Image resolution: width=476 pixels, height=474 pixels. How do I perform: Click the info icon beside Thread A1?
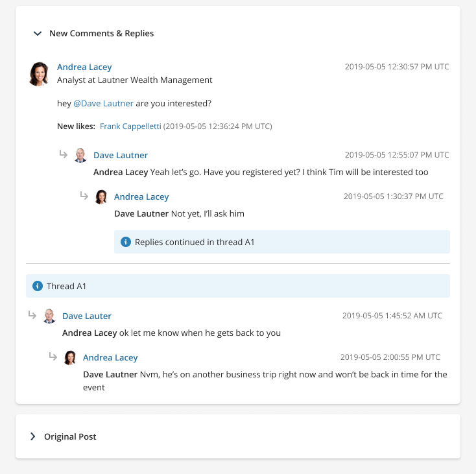coord(38,286)
